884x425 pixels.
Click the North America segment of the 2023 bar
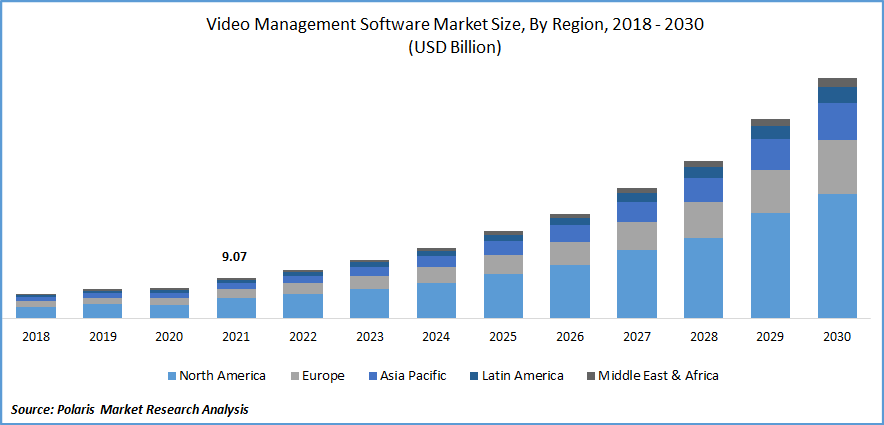pos(370,304)
